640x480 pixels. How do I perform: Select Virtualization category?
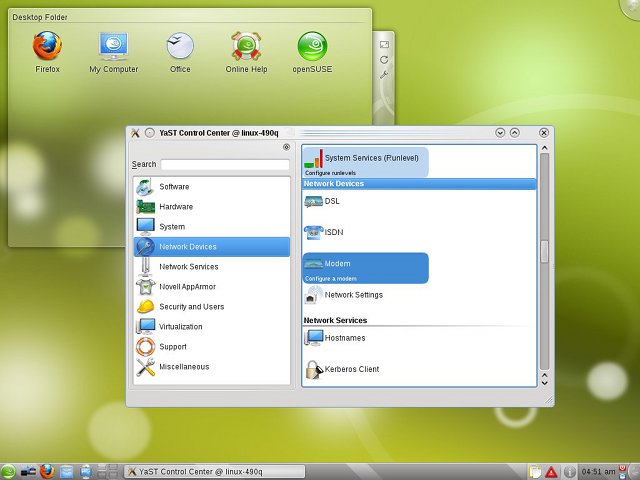212,327
